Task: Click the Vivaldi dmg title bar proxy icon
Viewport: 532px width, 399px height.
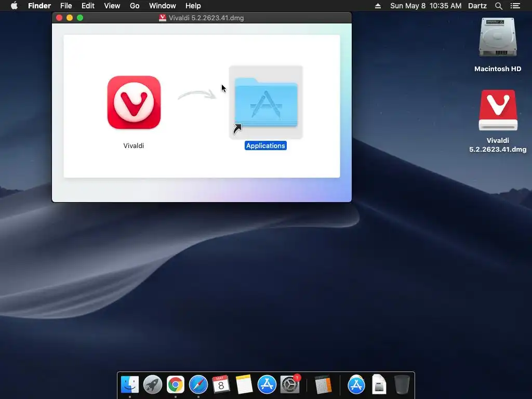Action: pyautogui.click(x=163, y=18)
